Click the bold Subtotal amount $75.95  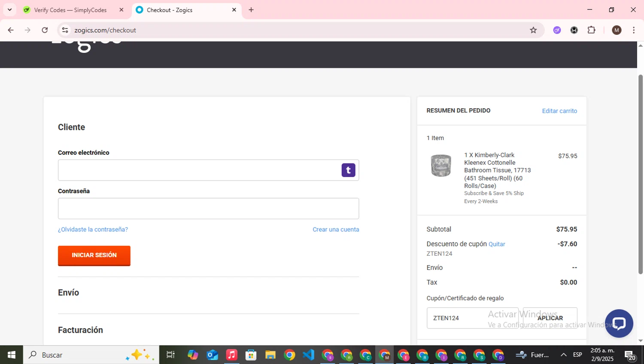click(567, 229)
